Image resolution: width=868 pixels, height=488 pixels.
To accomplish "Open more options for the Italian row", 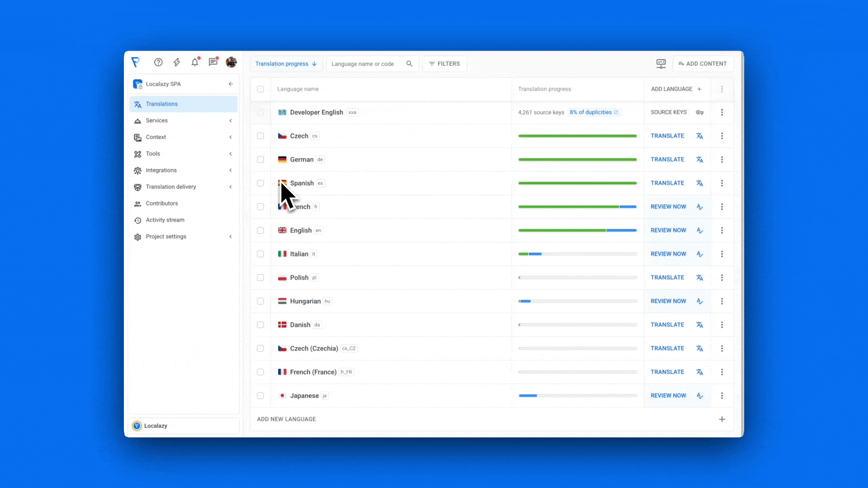I will pyautogui.click(x=722, y=254).
